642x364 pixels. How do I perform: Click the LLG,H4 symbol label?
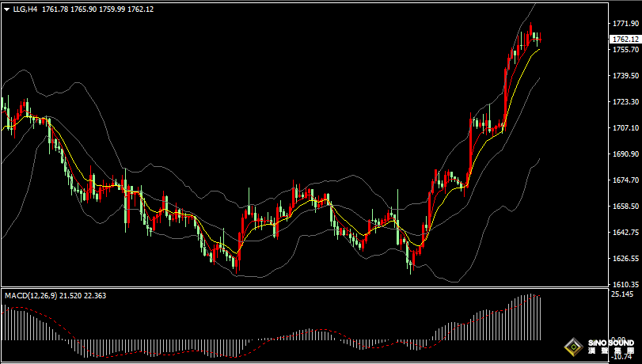[x=25, y=9]
